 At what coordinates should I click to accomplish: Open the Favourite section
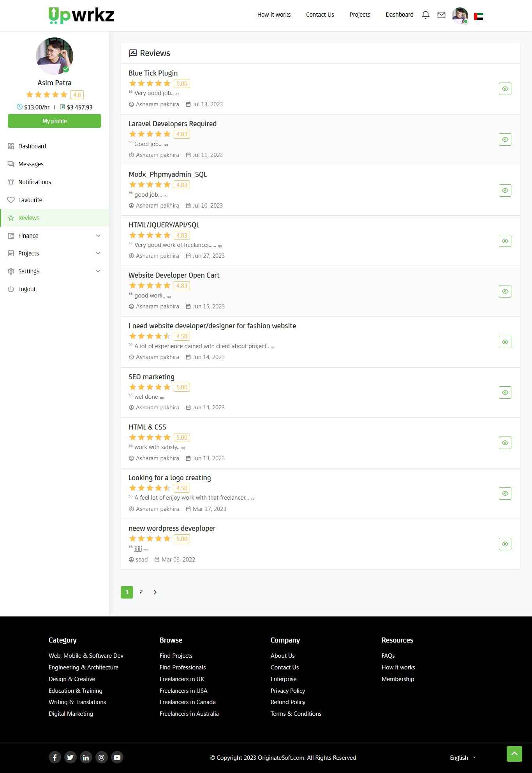click(30, 200)
